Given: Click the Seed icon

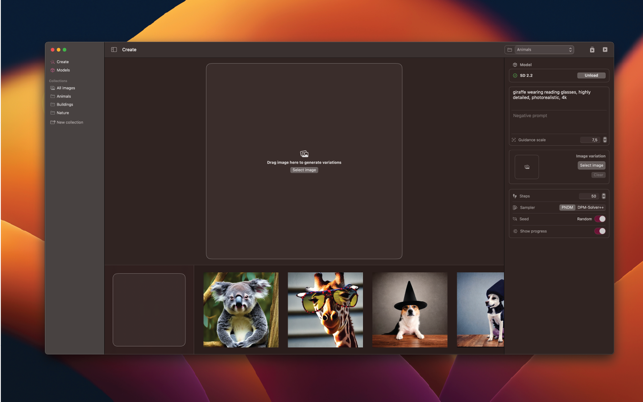Looking at the screenshot, I should point(515,219).
